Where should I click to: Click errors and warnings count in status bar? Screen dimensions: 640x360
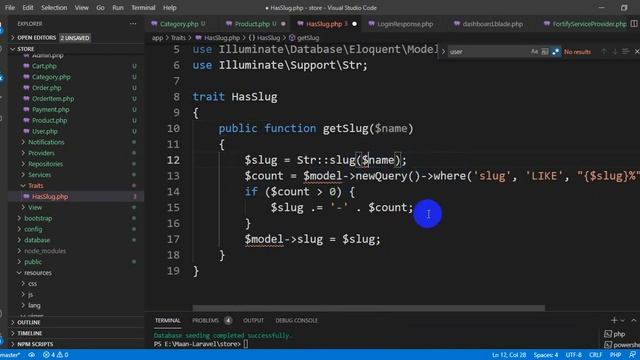56,355
